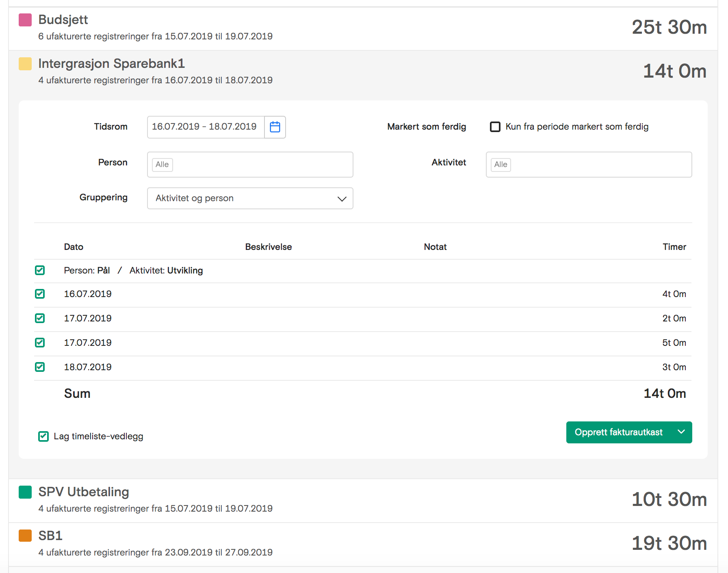Click the 16.07.2019 date cell
Viewport: 728px width, 573px height.
tap(88, 294)
